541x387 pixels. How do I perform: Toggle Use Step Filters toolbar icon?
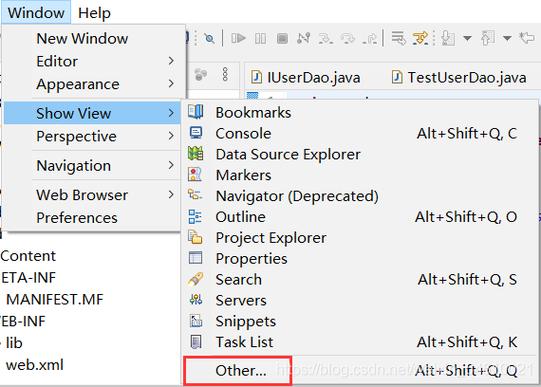click(421, 38)
